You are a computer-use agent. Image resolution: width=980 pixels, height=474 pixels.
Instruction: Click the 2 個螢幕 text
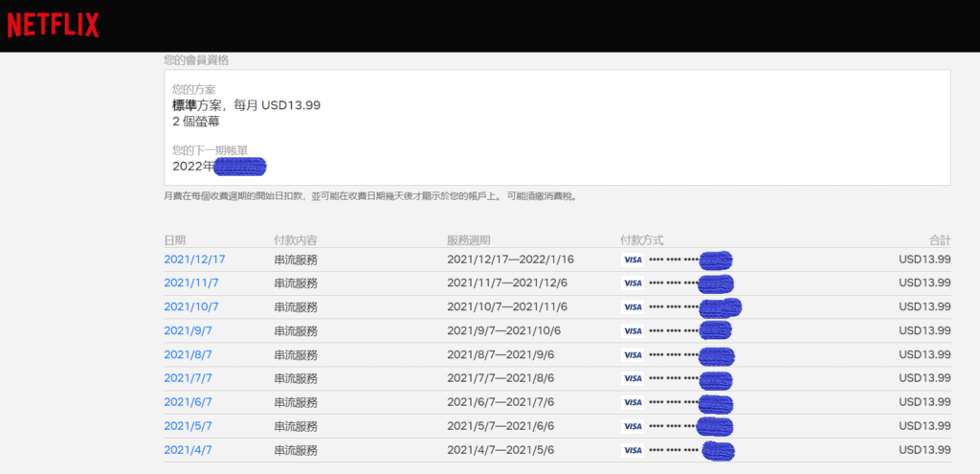195,122
